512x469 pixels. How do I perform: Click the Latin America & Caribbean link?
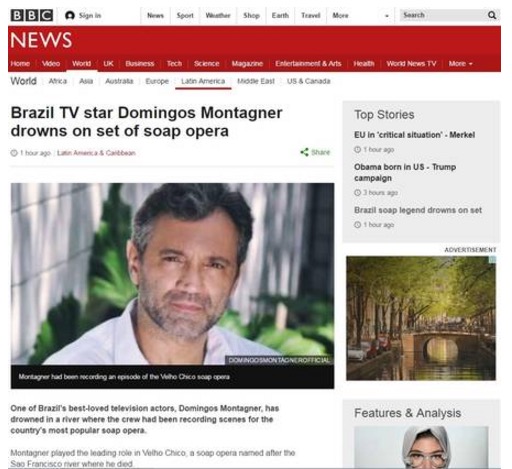click(x=96, y=153)
